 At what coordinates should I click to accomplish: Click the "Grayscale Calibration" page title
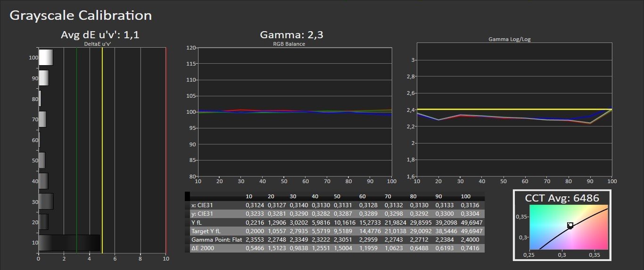pyautogui.click(x=81, y=16)
